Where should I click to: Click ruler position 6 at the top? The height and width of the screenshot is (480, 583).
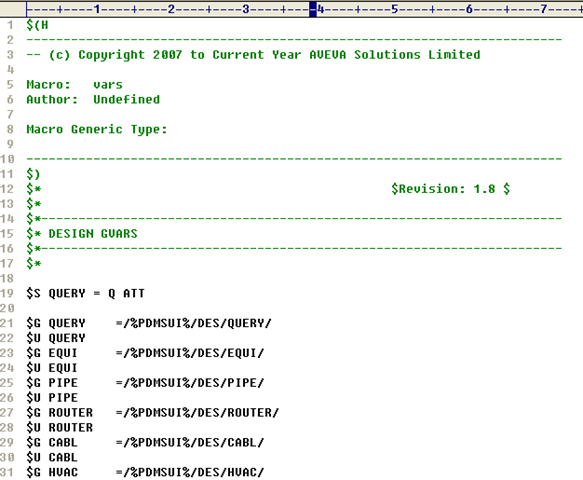(469, 9)
